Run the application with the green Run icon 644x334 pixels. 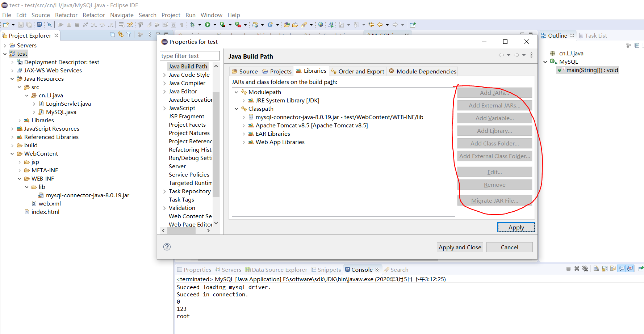pos(208,25)
